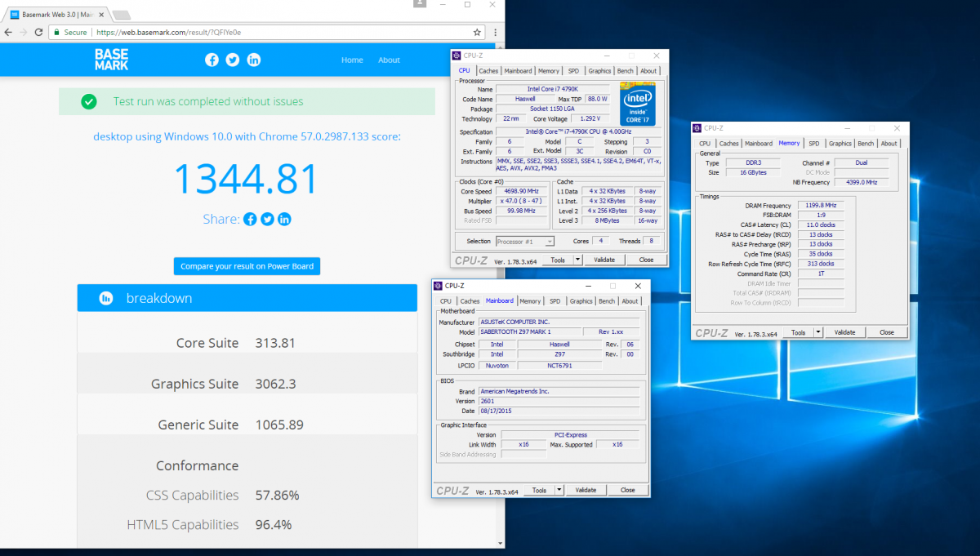Click the score 1344.81
The height and width of the screenshot is (556, 980).
246,179
